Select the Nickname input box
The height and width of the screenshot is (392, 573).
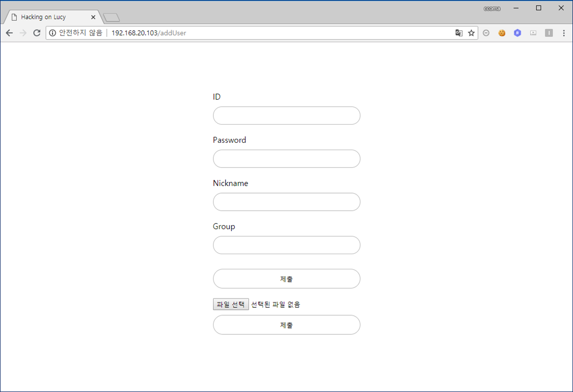(x=286, y=202)
